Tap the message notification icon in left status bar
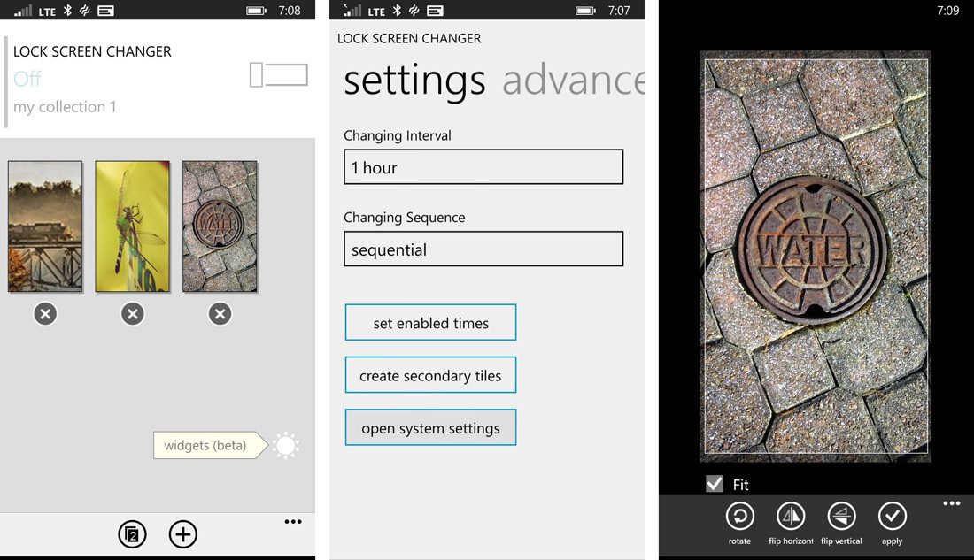Viewport: 974px width, 560px height. tap(105, 11)
